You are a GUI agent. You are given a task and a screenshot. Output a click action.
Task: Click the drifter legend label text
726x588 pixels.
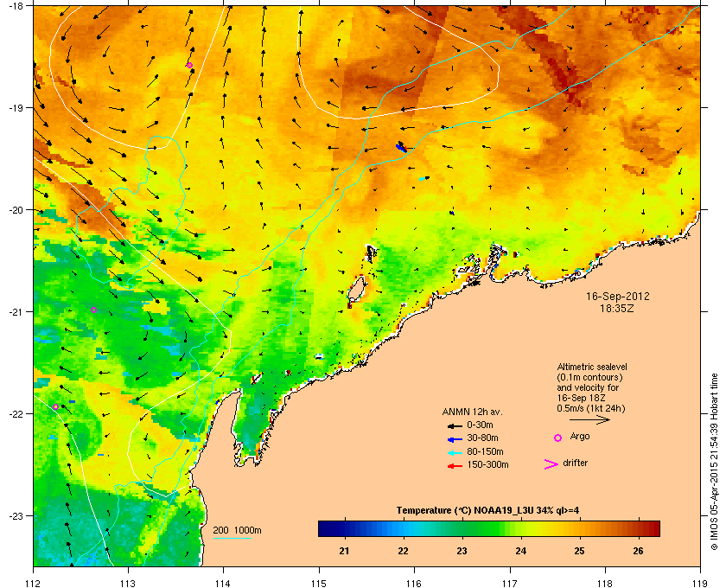[575, 463]
